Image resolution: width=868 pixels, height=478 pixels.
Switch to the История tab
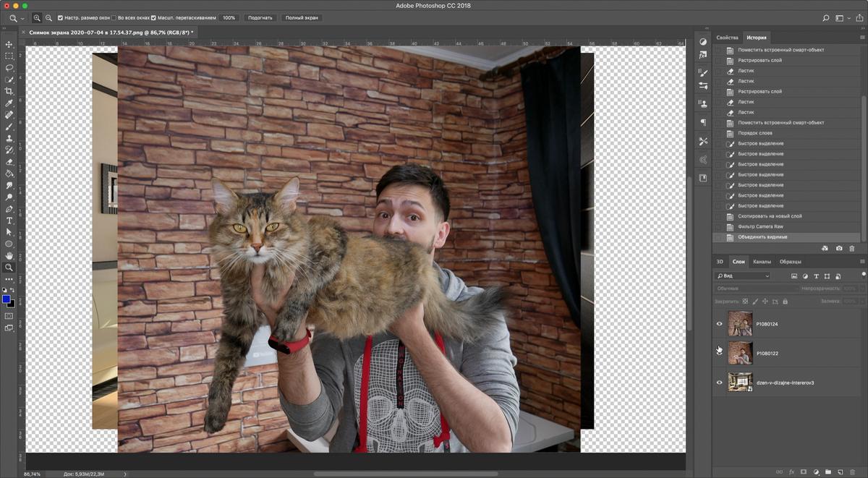pyautogui.click(x=757, y=38)
